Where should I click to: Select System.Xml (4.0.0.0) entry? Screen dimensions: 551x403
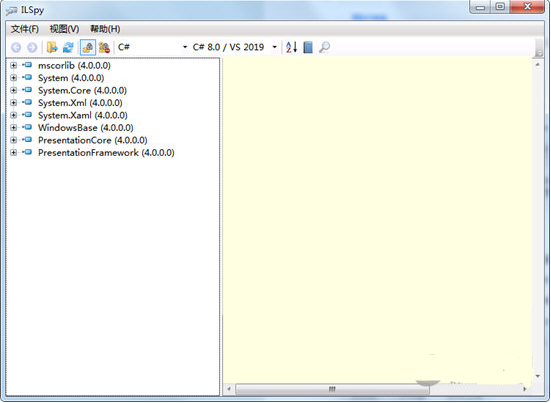[80, 103]
